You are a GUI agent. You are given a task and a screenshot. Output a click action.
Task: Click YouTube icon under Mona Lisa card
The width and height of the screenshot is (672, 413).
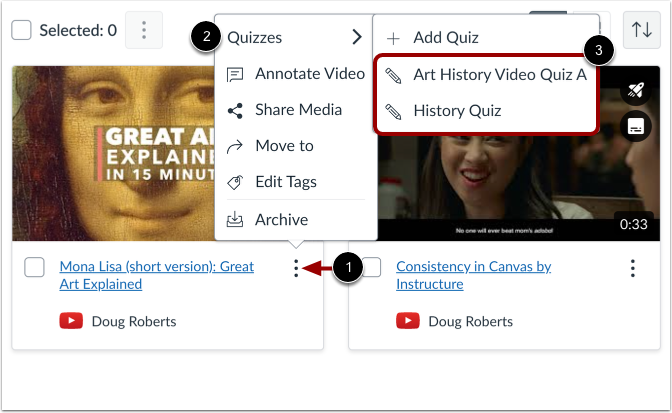point(71,321)
